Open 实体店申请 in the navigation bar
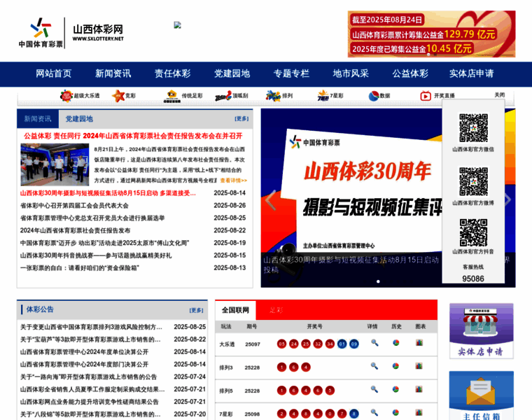 pyautogui.click(x=471, y=73)
